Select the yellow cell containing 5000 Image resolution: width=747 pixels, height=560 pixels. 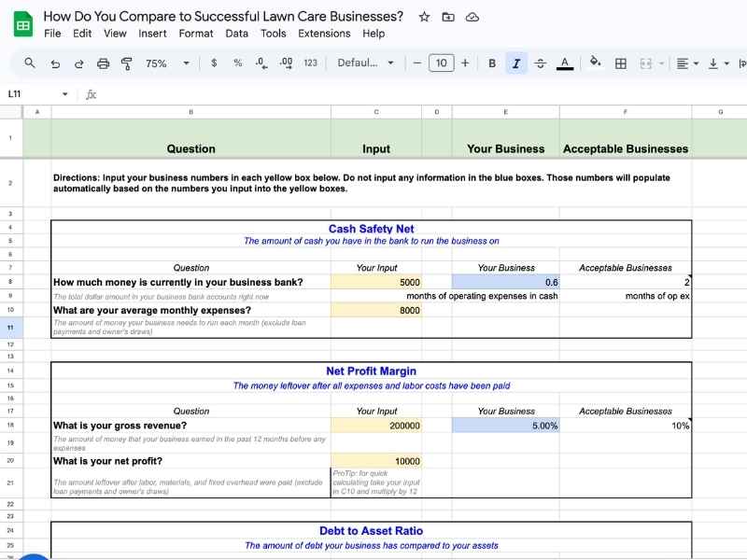click(x=376, y=282)
